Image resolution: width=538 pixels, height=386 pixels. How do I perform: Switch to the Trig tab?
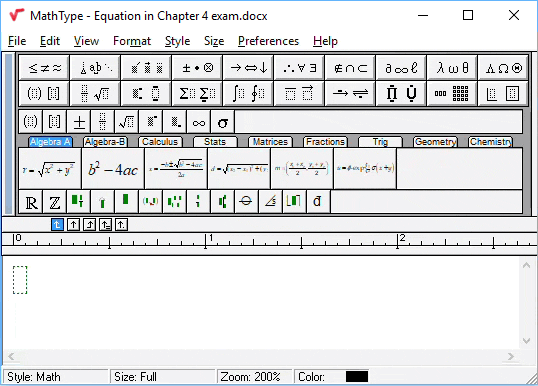[x=380, y=142]
